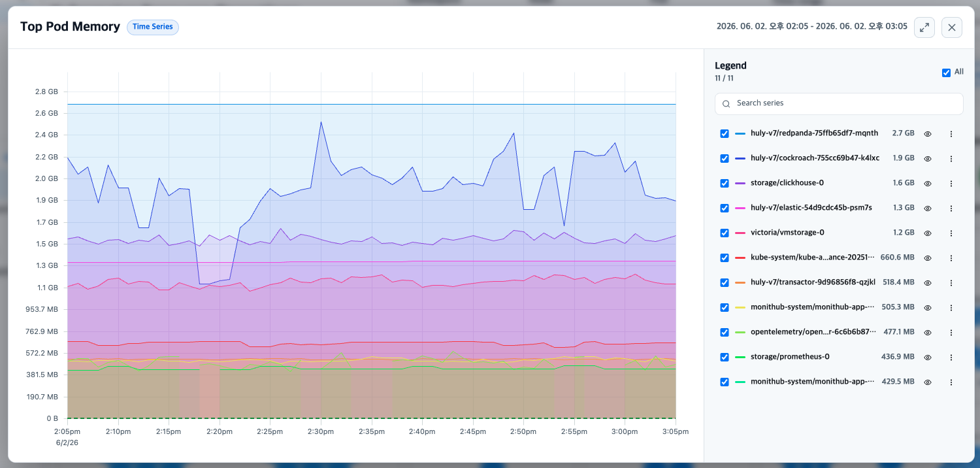This screenshot has width=980, height=468.
Task: Toggle eye icon for storage/clickhouse-0
Action: [928, 184]
